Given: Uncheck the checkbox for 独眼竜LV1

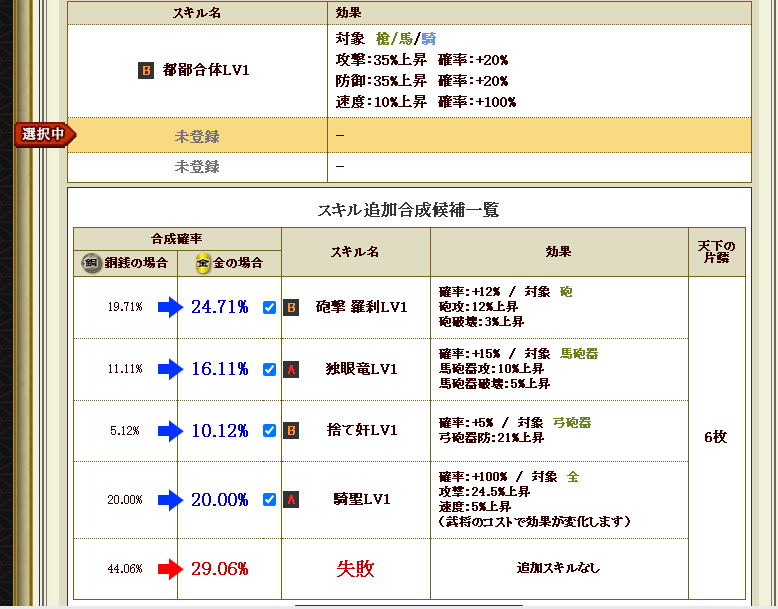Looking at the screenshot, I should (x=269, y=370).
